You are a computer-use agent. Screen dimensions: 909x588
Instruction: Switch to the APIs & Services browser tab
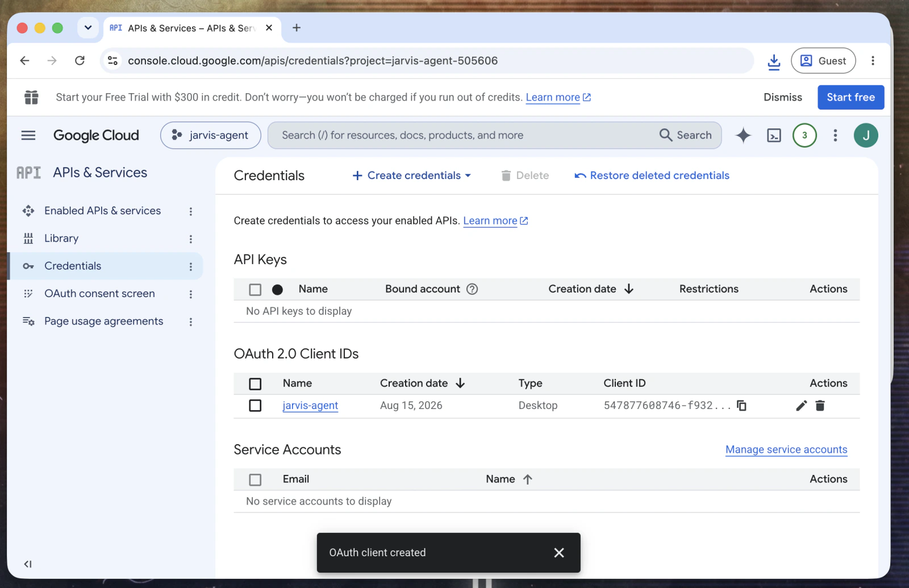click(192, 28)
